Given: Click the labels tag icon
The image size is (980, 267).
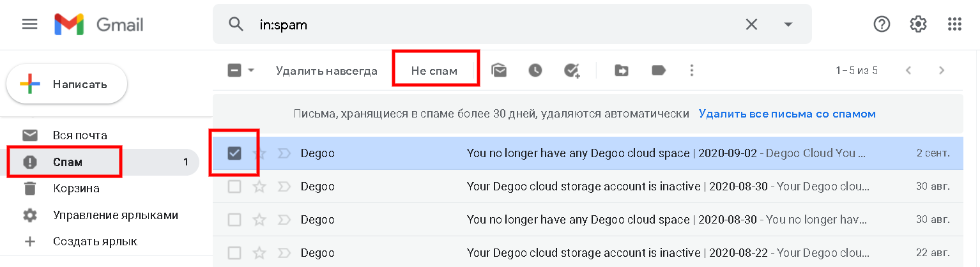Looking at the screenshot, I should (x=659, y=71).
